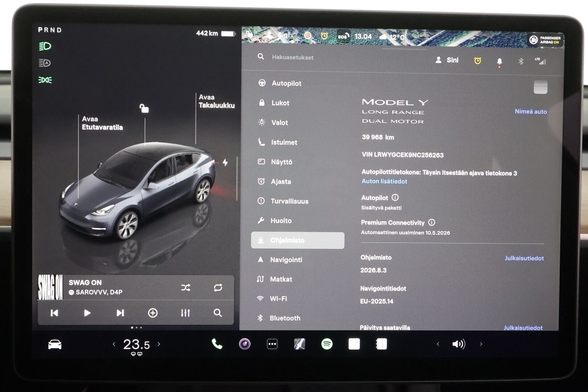Screen dimensions: 588x392
Task: Increase volume with right arrow
Action: tap(481, 344)
